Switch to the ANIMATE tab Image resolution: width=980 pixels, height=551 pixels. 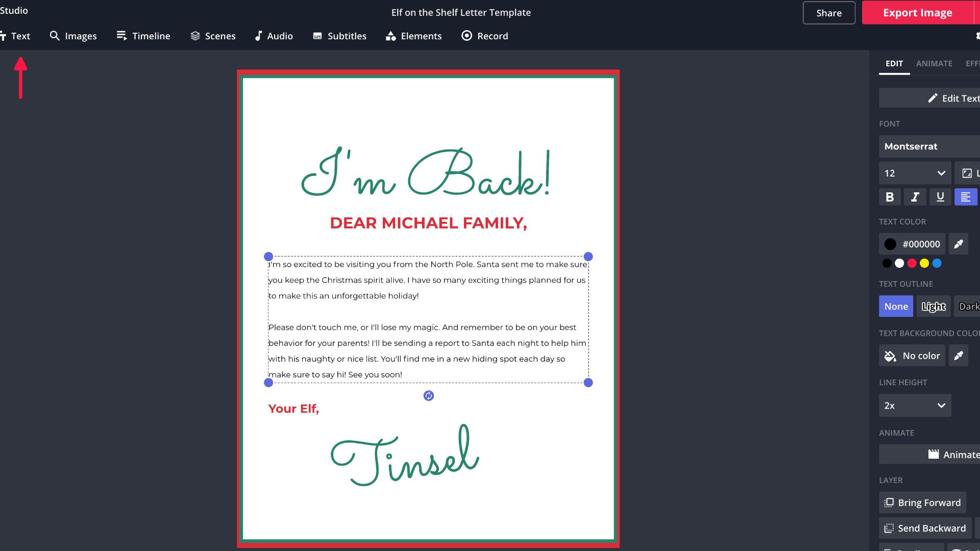[x=934, y=63]
